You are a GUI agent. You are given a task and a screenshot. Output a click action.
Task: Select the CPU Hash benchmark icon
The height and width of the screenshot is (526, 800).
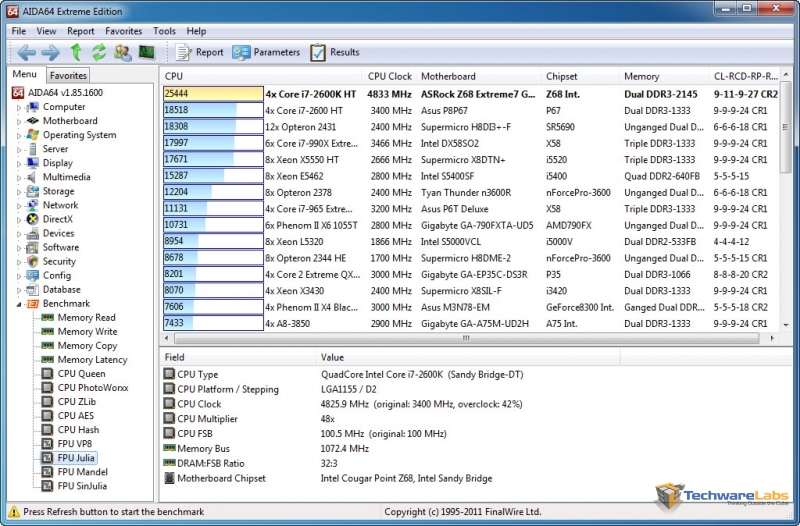click(47, 430)
